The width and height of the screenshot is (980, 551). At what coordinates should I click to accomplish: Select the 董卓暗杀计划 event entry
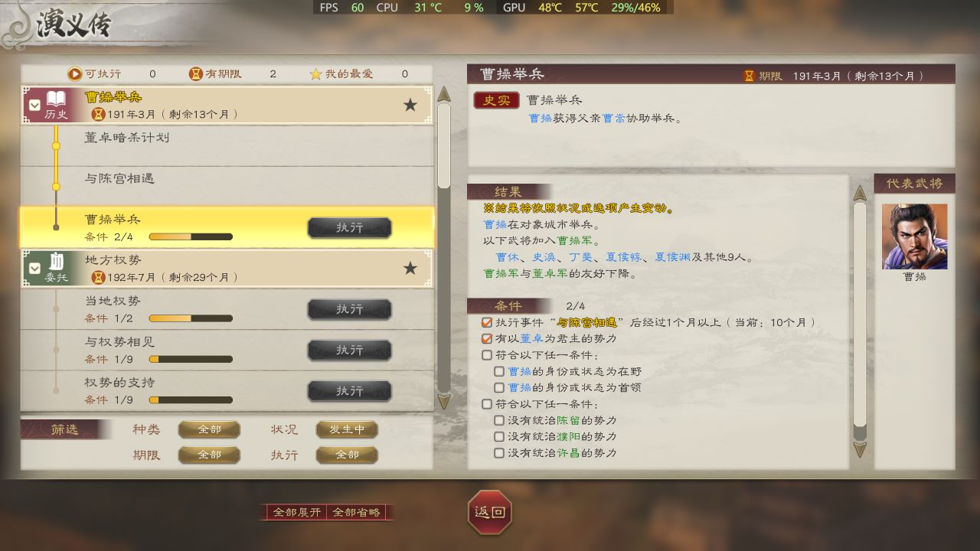227,145
